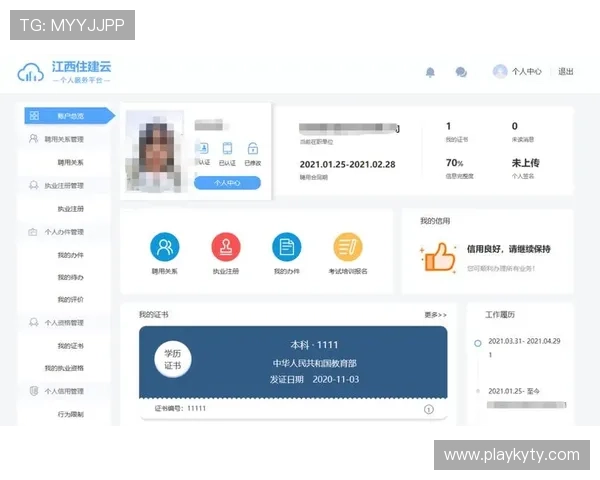Open the blue 聘用关系 round icon

165,247
